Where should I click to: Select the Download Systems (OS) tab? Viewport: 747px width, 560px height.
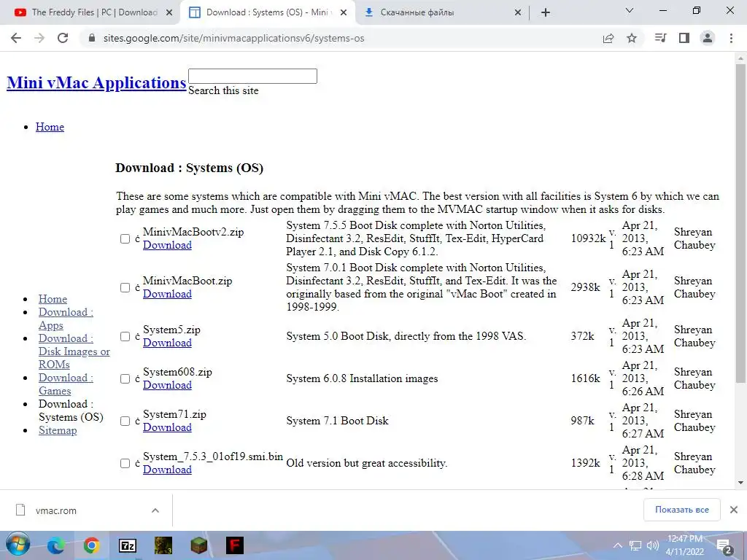pyautogui.click(x=269, y=12)
